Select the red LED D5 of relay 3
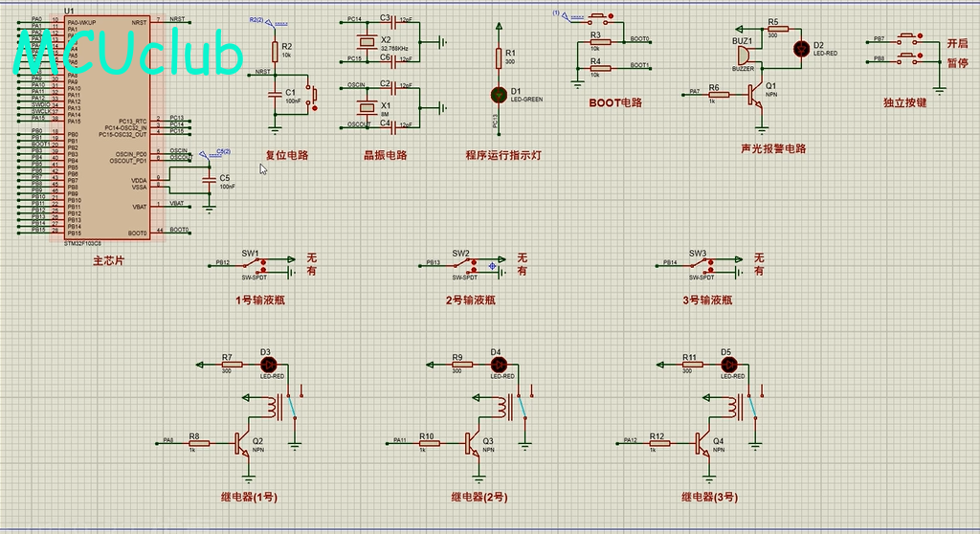980x534 pixels. (728, 365)
